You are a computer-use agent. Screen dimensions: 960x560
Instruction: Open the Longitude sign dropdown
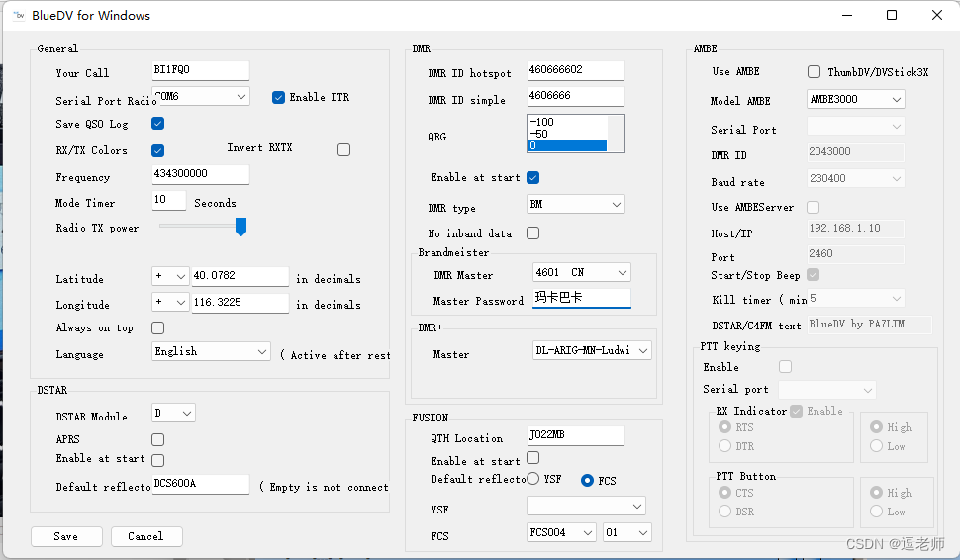tap(170, 302)
